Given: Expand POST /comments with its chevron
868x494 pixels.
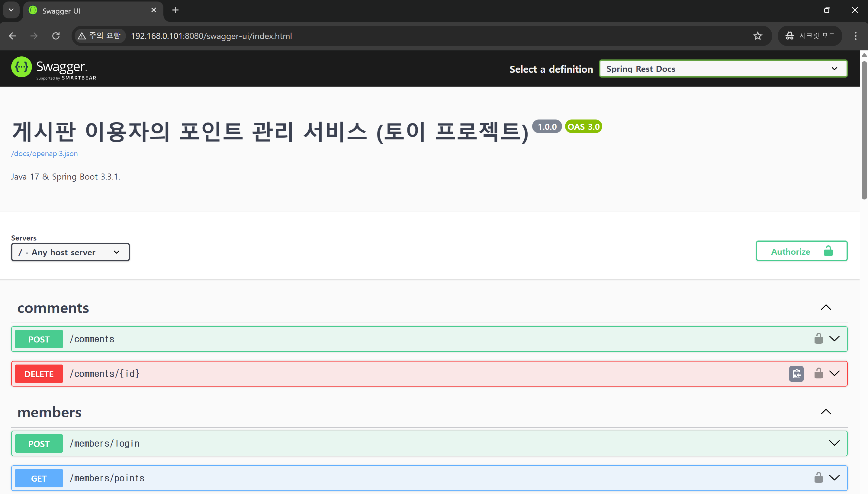Looking at the screenshot, I should coord(834,339).
